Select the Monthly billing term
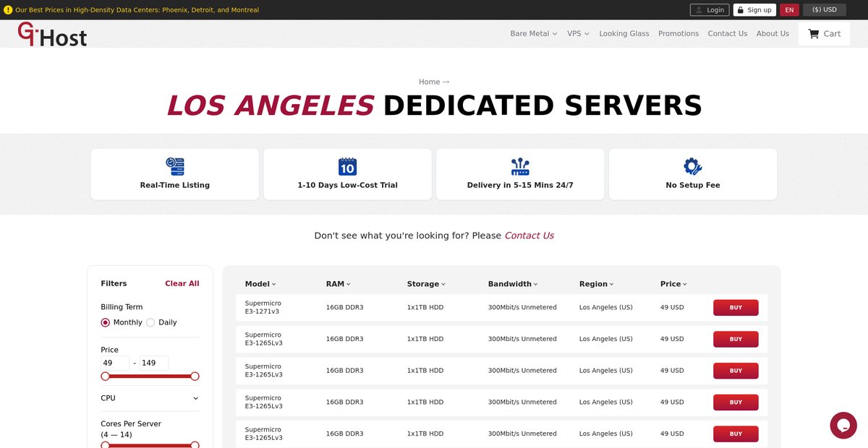This screenshot has height=448, width=868. click(x=106, y=322)
